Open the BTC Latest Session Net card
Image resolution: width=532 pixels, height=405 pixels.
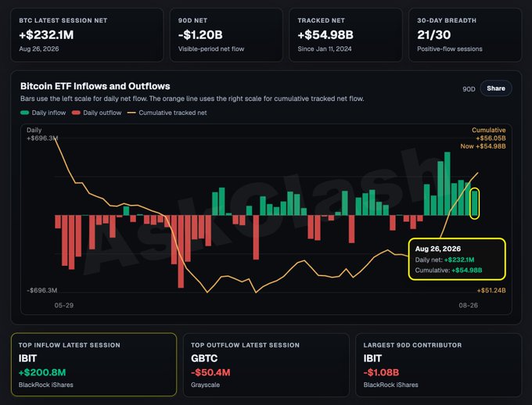pos(87,35)
